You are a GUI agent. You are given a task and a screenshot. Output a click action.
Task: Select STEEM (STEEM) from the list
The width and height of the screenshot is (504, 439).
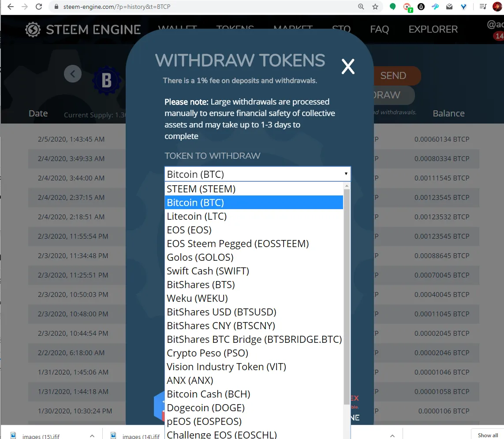(254, 189)
